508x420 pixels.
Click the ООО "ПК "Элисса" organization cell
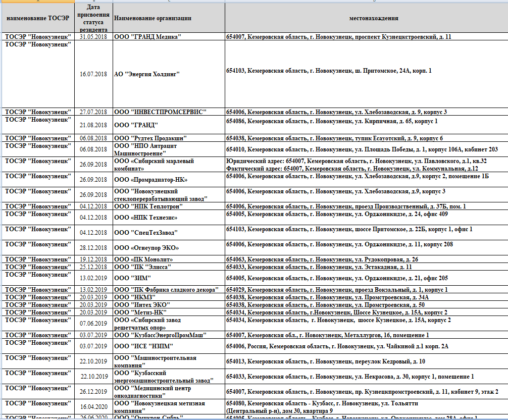click(x=169, y=267)
